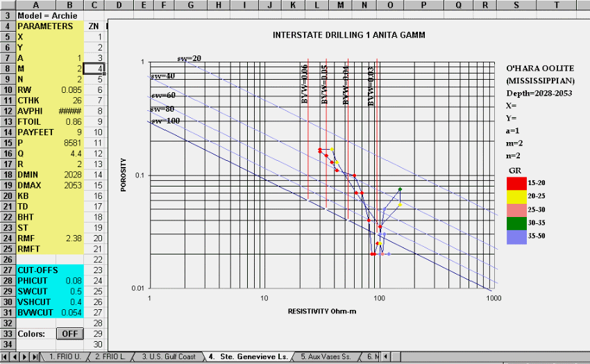
Task: Select row 10 header
Action: coord(8,89)
